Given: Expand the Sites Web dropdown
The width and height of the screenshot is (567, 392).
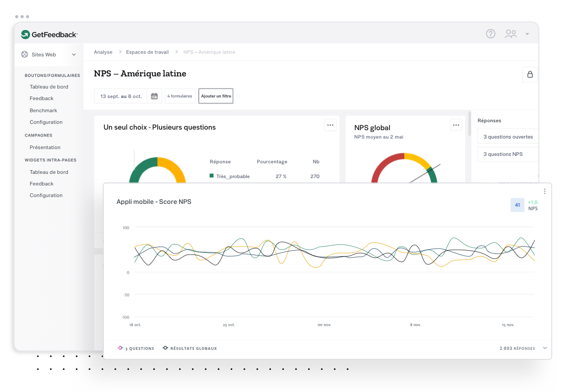Looking at the screenshot, I should (x=74, y=54).
